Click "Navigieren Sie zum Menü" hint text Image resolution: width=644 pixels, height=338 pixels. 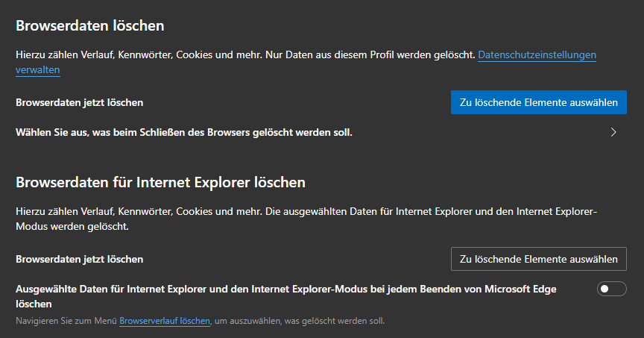point(66,321)
